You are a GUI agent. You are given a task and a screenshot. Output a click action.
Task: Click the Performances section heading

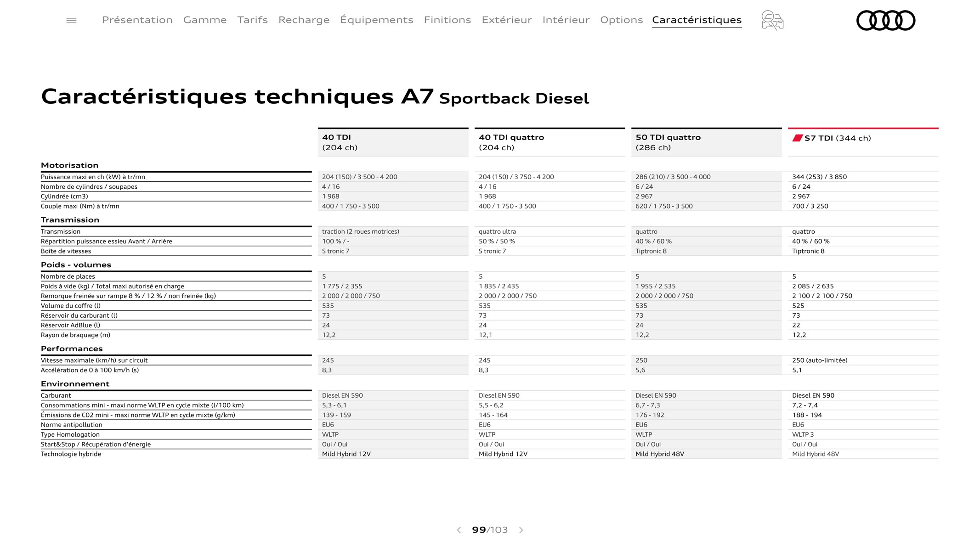tap(72, 349)
